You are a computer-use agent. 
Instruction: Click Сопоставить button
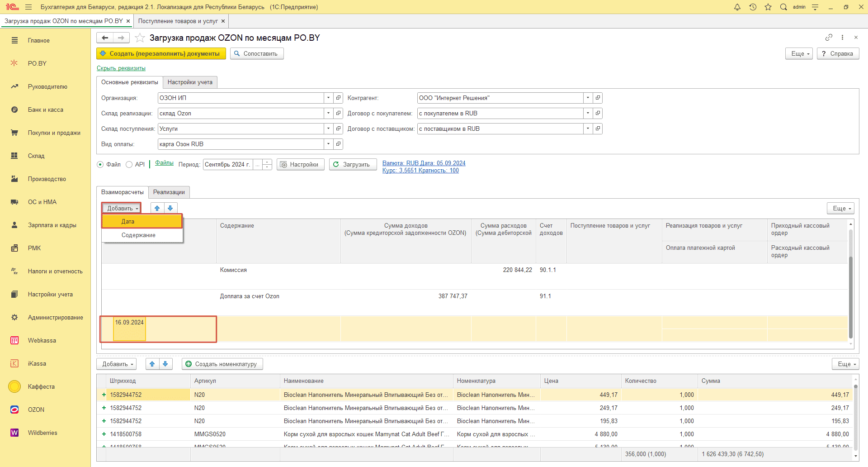(x=257, y=53)
